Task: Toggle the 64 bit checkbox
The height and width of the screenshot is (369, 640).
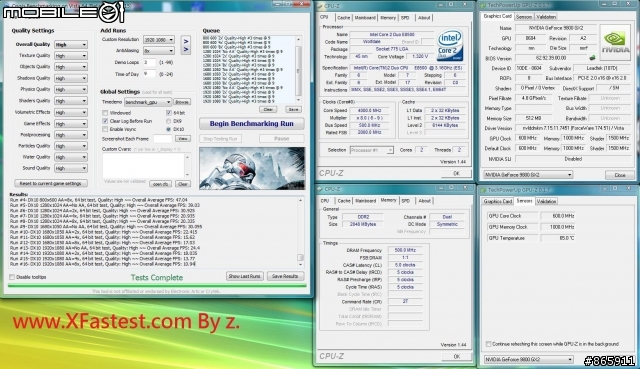Action: point(169,113)
